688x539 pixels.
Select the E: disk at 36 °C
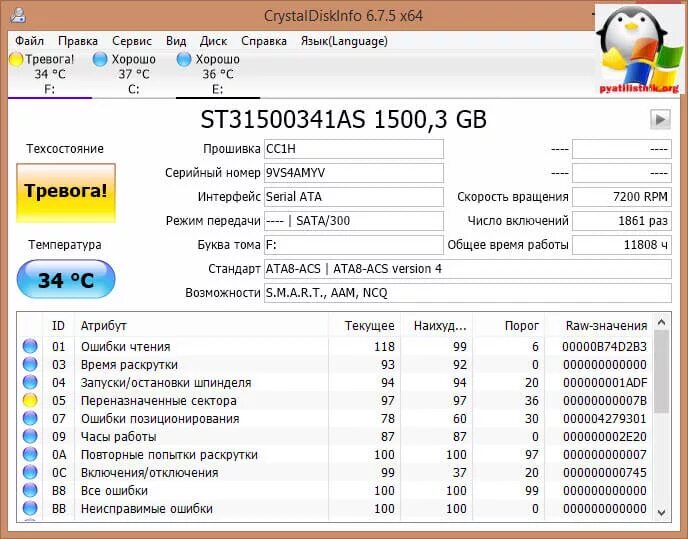tap(218, 74)
